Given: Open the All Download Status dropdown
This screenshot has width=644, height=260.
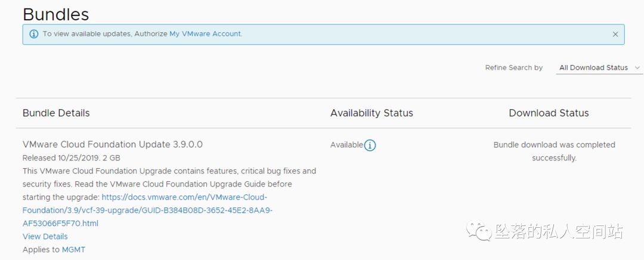Looking at the screenshot, I should click(x=593, y=68).
